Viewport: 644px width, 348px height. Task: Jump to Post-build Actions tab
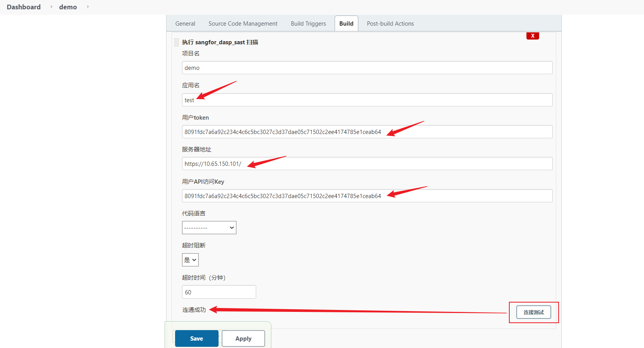point(390,24)
